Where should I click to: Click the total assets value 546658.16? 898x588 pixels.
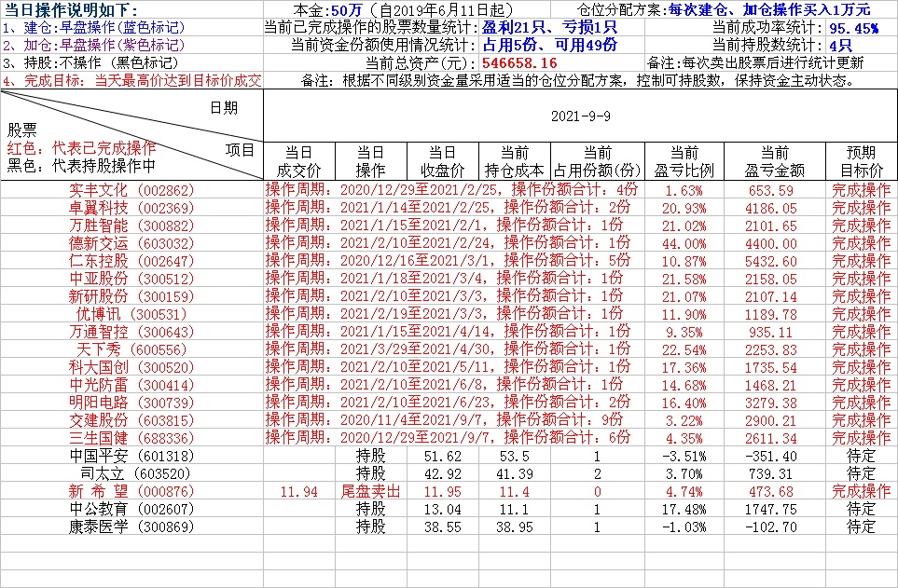pyautogui.click(x=519, y=63)
